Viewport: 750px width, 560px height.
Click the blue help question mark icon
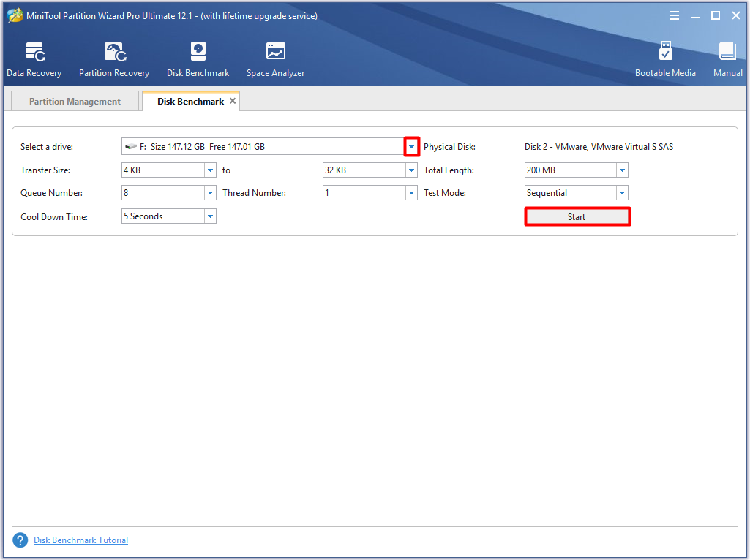[20, 540]
